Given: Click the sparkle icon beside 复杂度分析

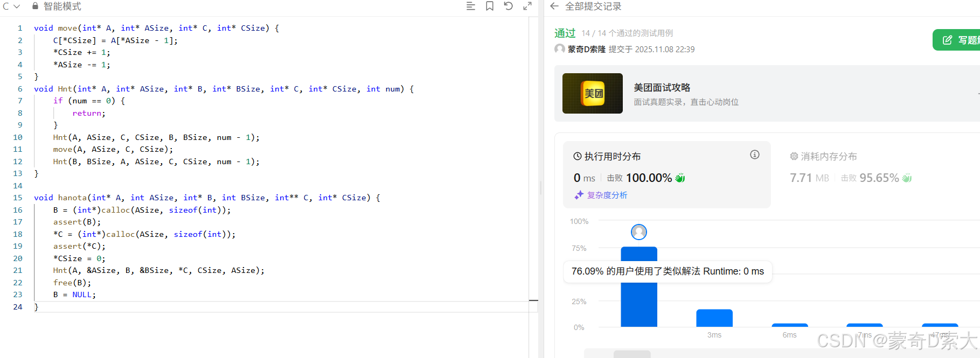Looking at the screenshot, I should tap(579, 195).
